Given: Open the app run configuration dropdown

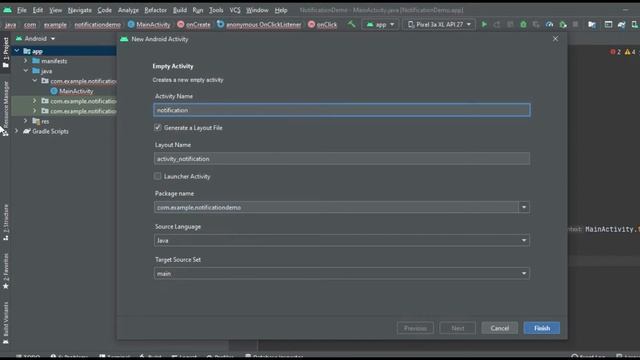Looking at the screenshot, I should [x=380, y=24].
